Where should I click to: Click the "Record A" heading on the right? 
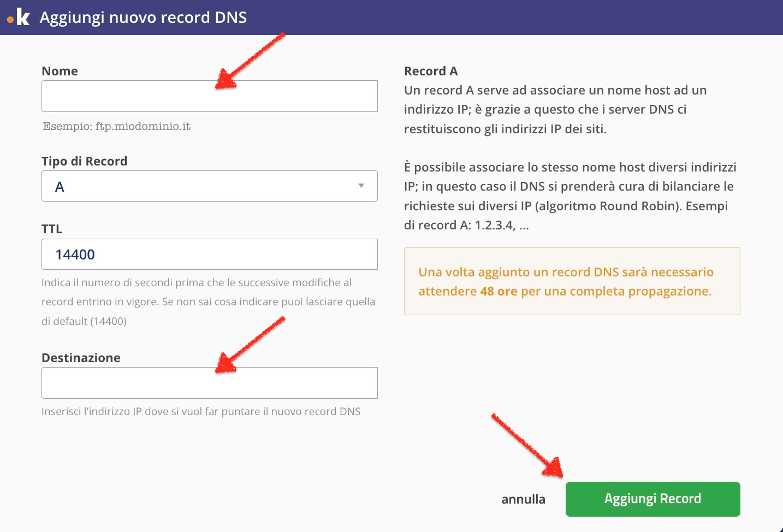(431, 71)
